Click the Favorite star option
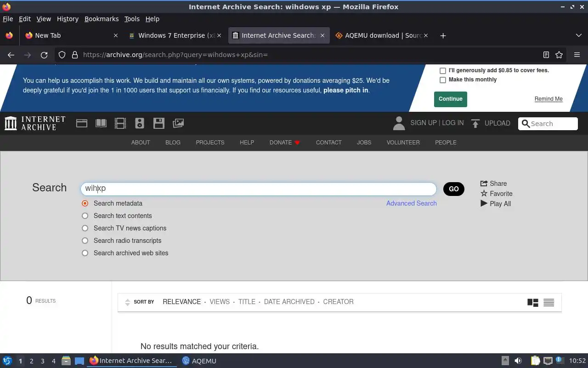Viewport: 588px width, 368px height. tap(496, 194)
